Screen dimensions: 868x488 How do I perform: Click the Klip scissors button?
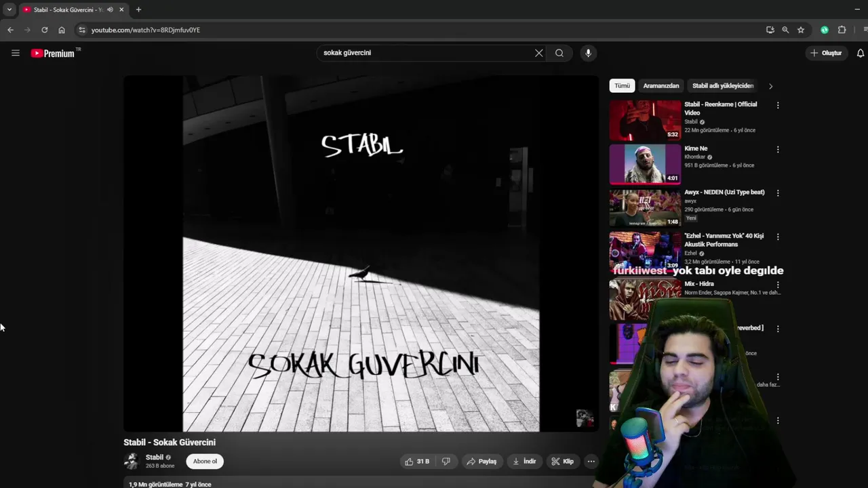(563, 462)
